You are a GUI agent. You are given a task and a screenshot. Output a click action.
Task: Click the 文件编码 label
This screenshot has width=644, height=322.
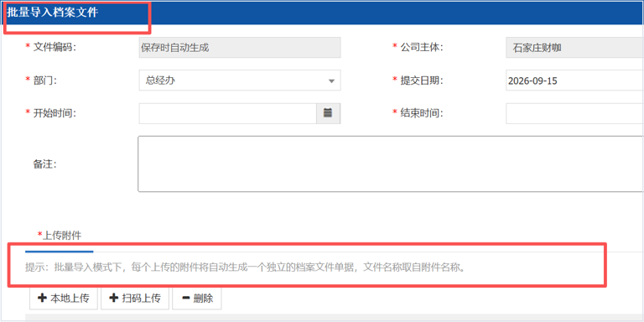coord(55,47)
